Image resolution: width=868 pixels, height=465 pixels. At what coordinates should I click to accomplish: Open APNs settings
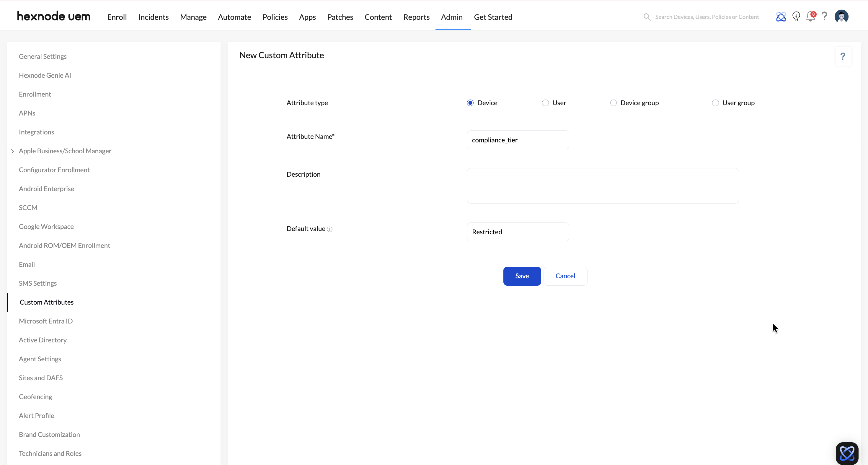pos(27,113)
